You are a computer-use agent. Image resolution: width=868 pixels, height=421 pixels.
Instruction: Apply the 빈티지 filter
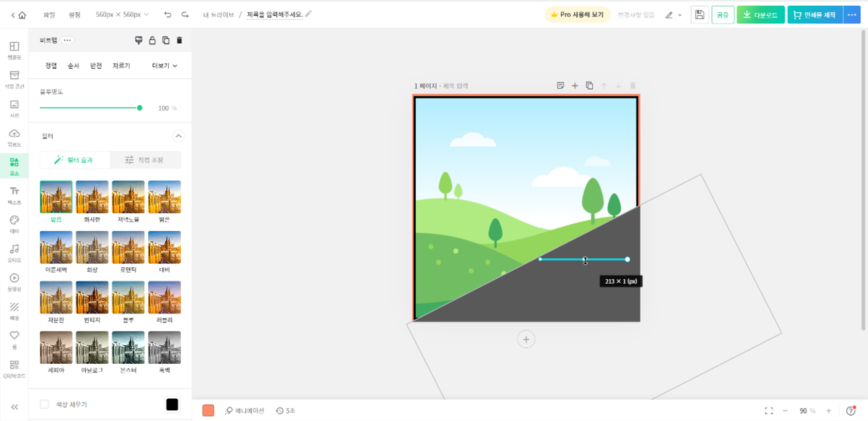92,297
